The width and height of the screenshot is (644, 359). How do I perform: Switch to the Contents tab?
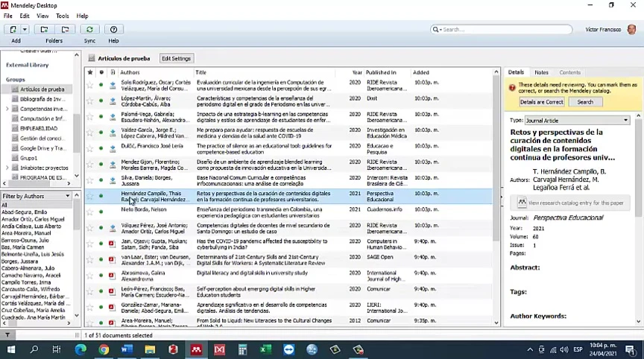coord(569,72)
